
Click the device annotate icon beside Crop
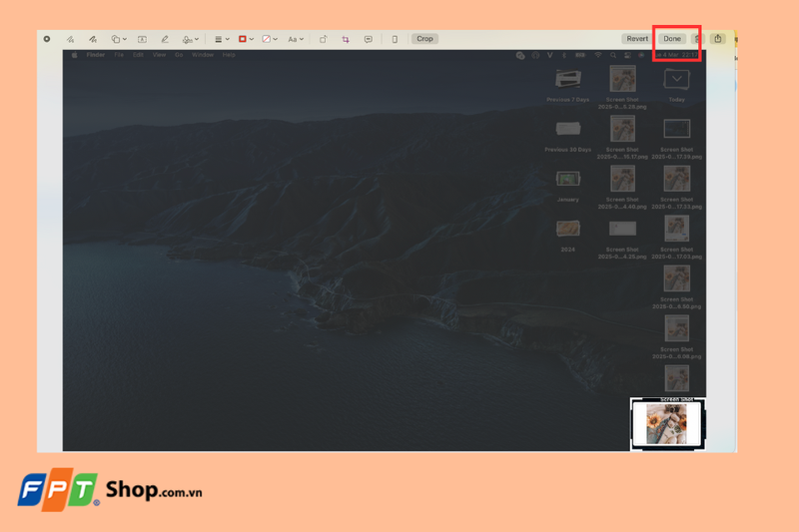pyautogui.click(x=395, y=39)
